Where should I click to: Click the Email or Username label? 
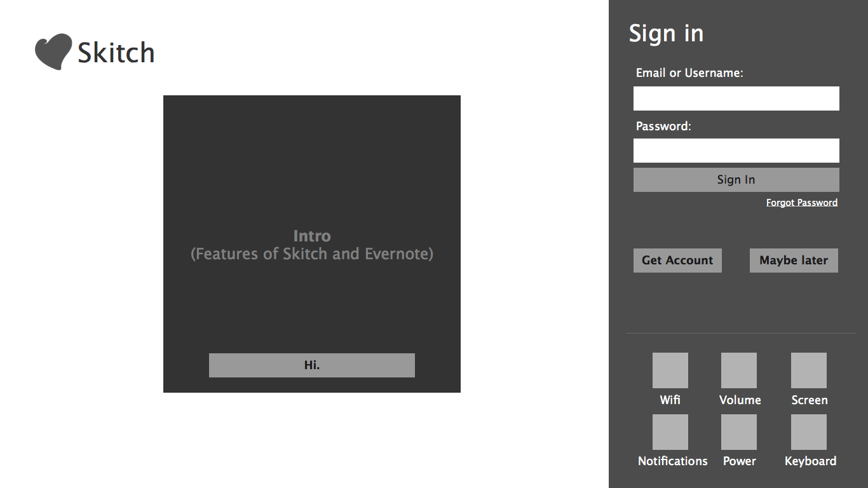[689, 73]
